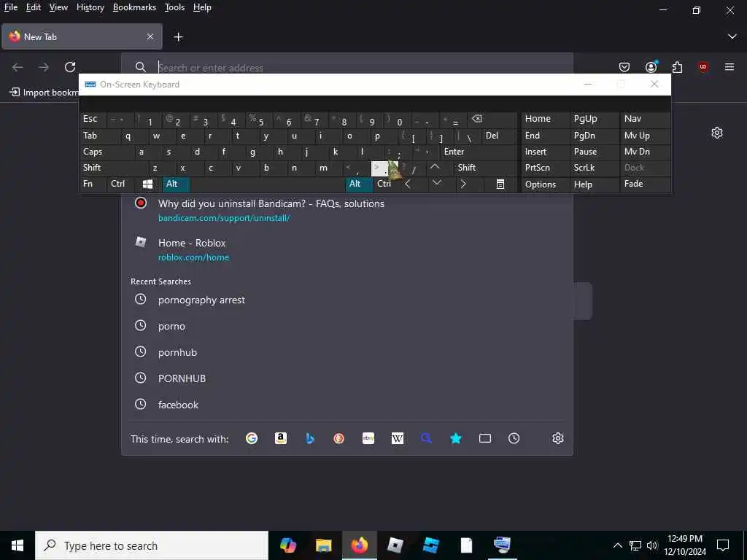747x560 pixels.
Task: Click the Esc key
Action: [93, 119]
